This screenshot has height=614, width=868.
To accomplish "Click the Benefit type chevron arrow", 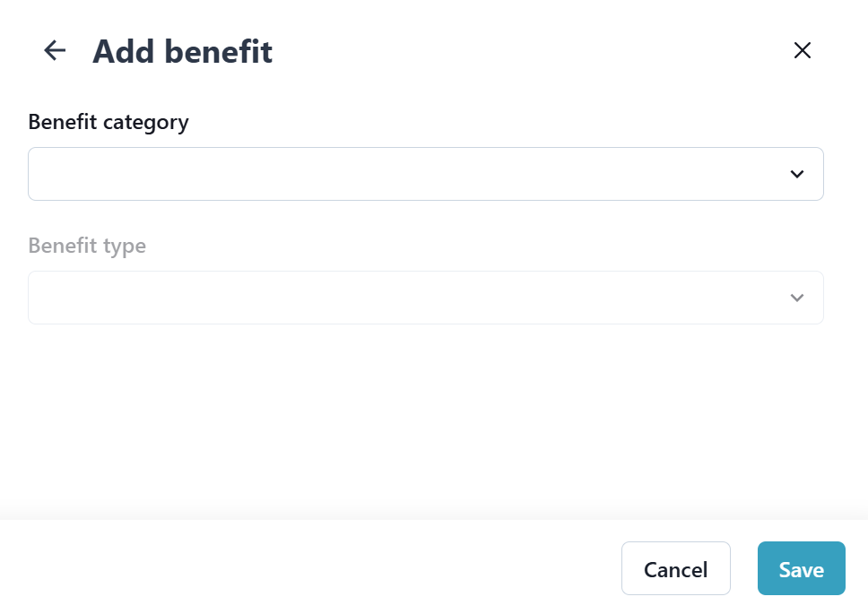I will 796,298.
